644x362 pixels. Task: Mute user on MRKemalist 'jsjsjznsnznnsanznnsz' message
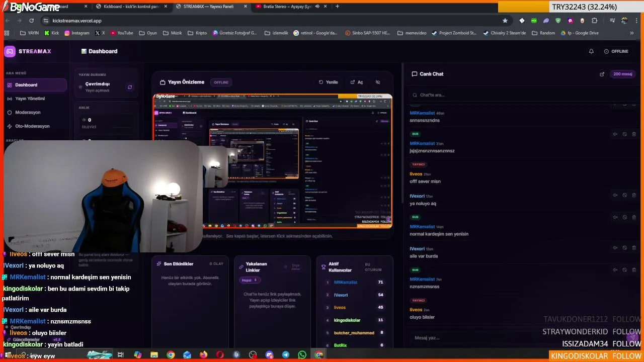pyautogui.click(x=615, y=134)
